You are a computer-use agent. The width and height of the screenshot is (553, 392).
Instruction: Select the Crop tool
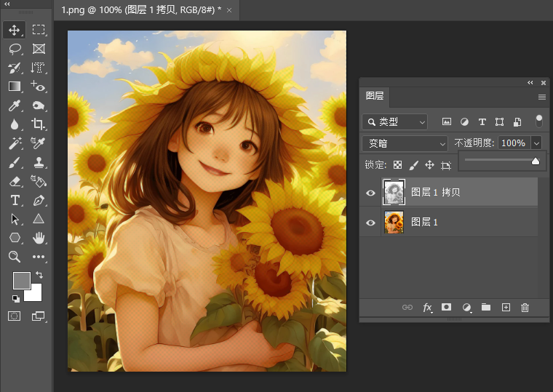(39, 124)
